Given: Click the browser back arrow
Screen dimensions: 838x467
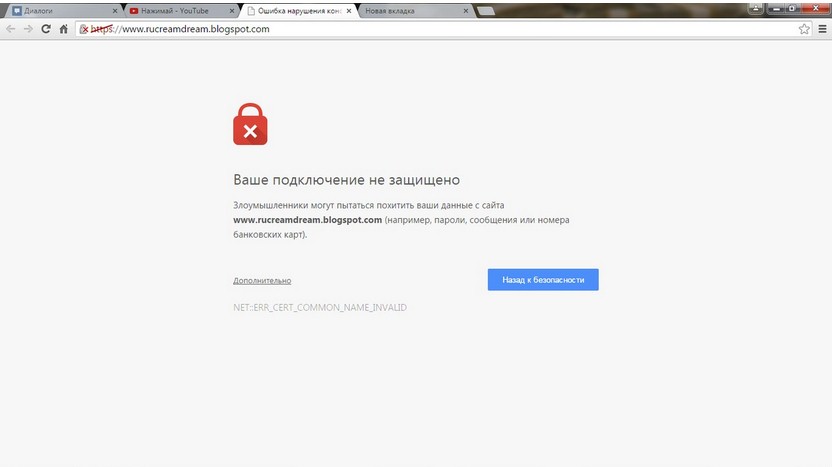Looking at the screenshot, I should click(x=11, y=29).
